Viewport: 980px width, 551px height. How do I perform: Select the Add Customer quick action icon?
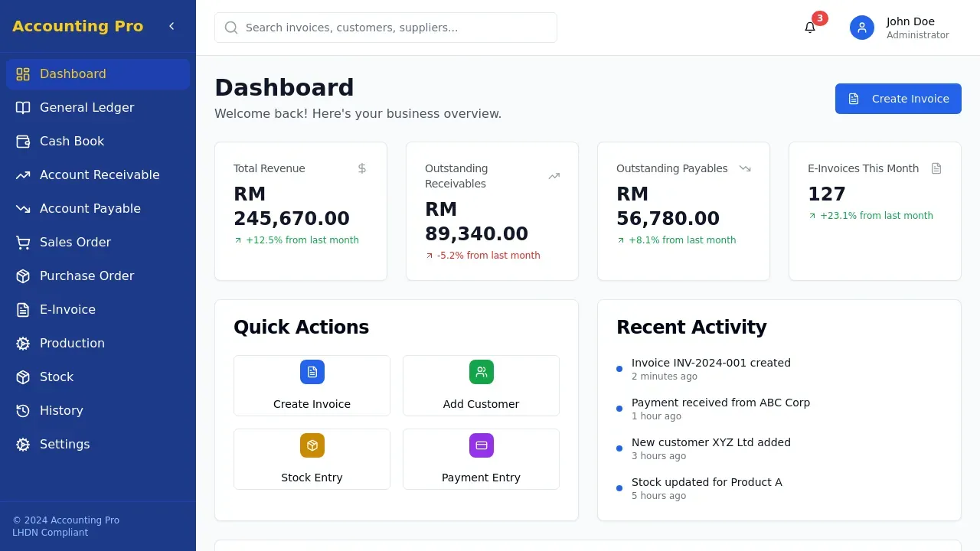pos(481,372)
